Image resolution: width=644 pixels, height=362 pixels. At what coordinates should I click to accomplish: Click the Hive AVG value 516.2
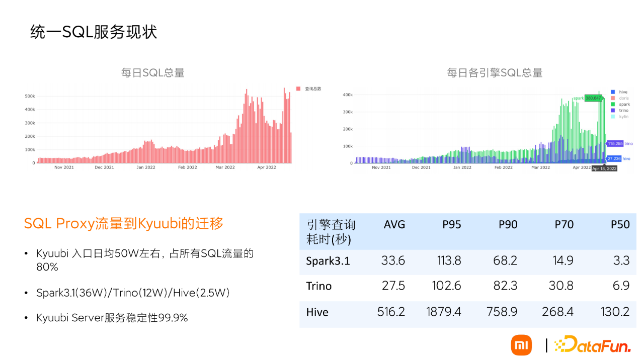coord(391,312)
